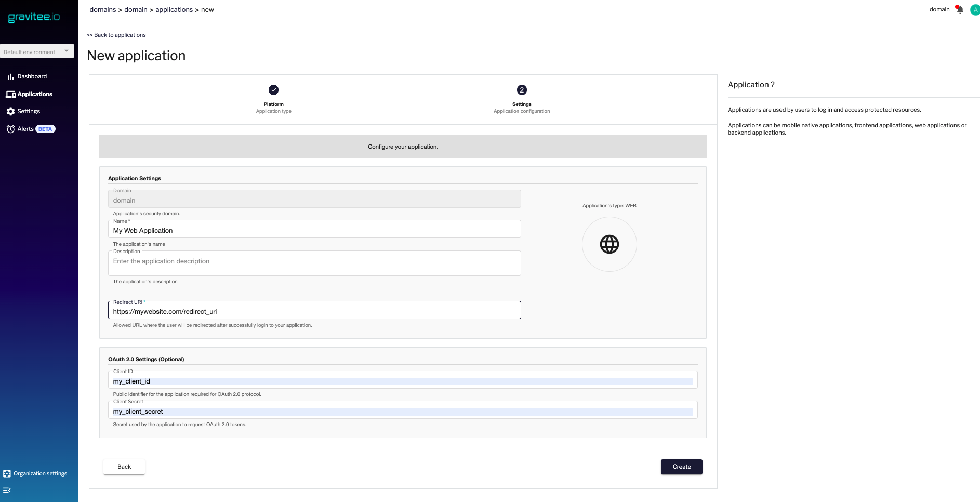Select the Settings step number 2
Viewport: 980px width, 502px height.
[x=522, y=90]
